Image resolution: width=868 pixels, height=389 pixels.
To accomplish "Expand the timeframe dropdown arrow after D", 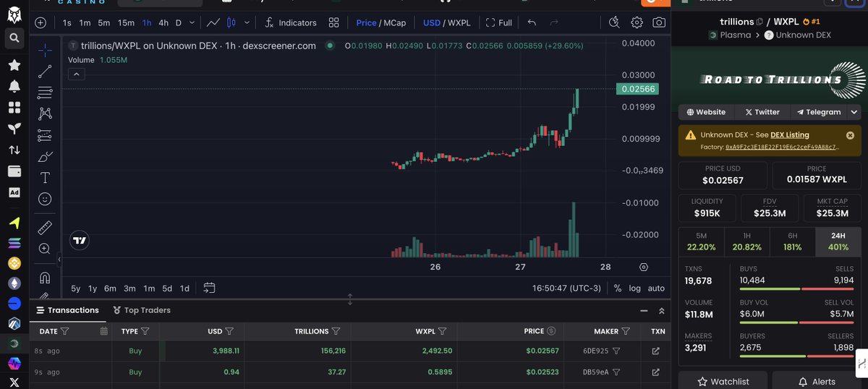I will point(192,22).
